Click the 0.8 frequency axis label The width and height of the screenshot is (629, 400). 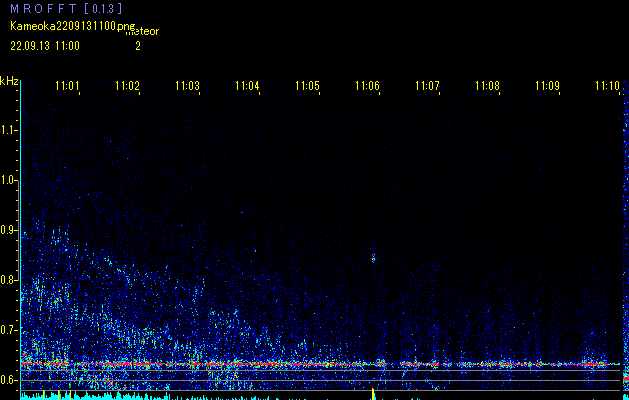coord(8,280)
